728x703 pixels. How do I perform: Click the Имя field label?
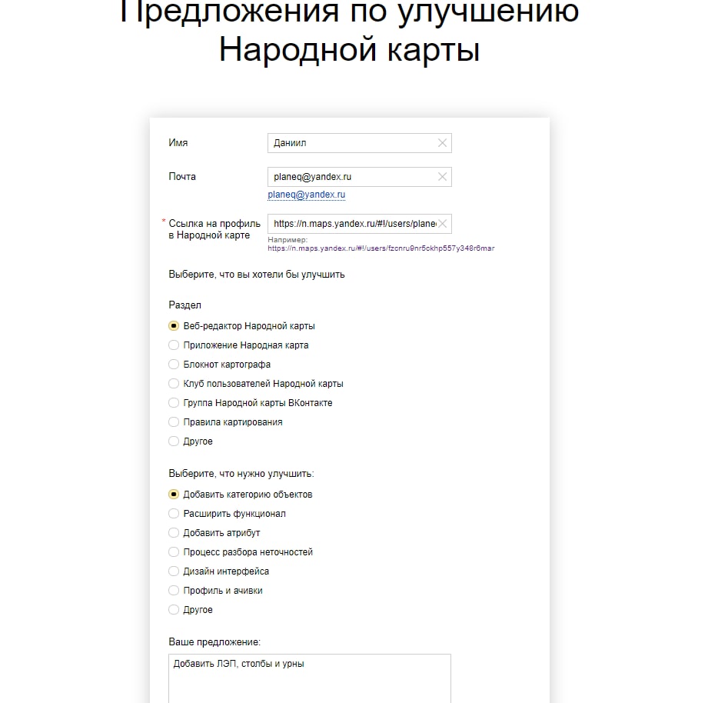[x=178, y=143]
